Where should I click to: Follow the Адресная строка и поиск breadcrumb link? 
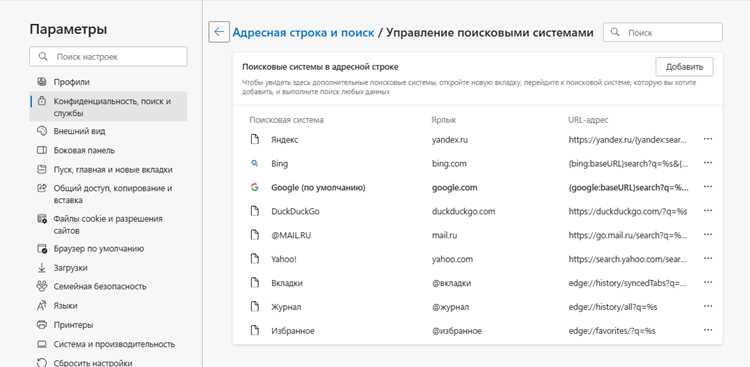point(303,33)
